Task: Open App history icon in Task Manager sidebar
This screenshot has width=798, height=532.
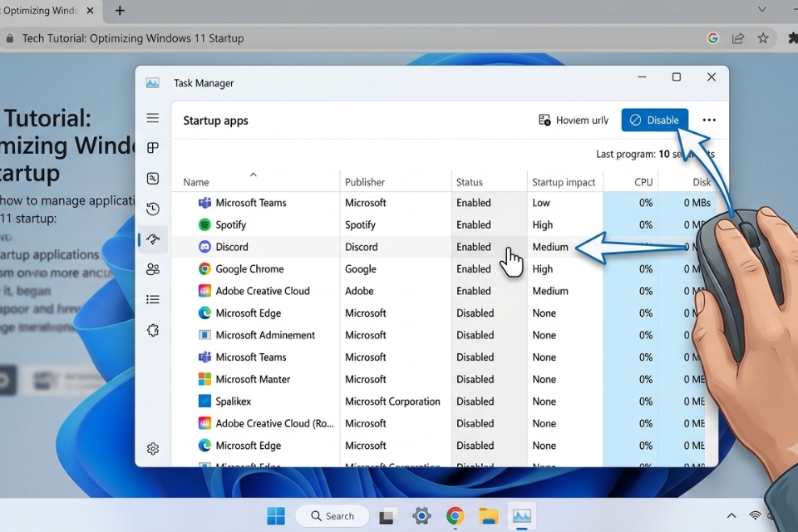Action: [x=153, y=209]
